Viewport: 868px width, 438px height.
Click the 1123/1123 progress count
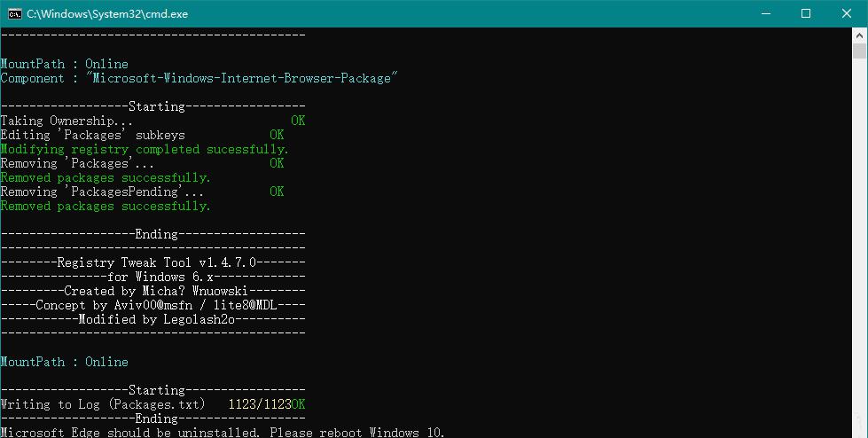[260, 404]
